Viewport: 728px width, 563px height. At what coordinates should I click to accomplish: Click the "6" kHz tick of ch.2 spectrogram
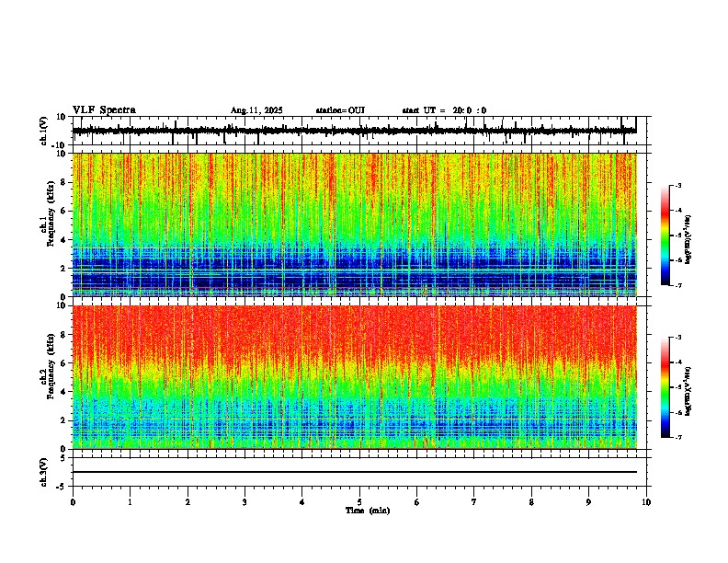coord(64,362)
